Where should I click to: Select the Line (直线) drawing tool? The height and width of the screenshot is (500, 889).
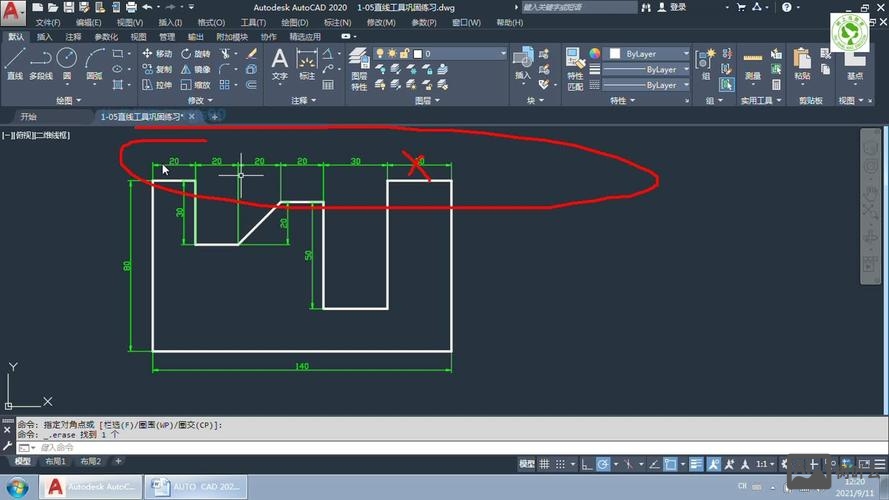point(14,63)
